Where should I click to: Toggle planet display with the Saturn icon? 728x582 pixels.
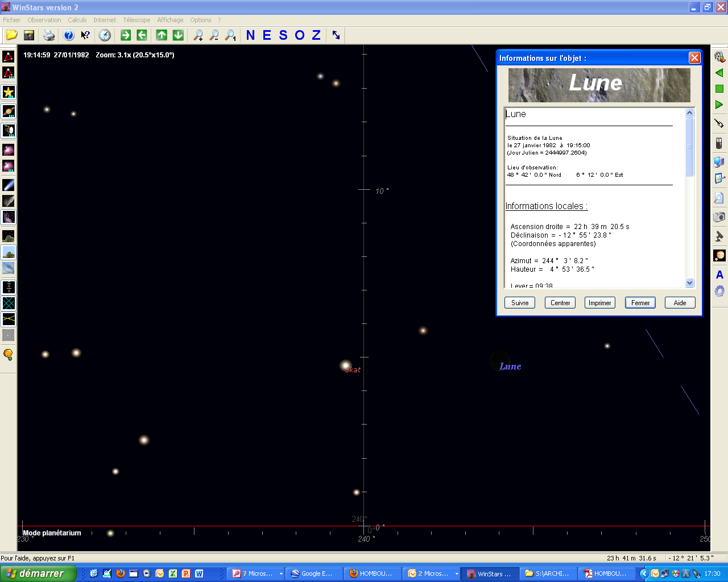pyautogui.click(x=9, y=111)
